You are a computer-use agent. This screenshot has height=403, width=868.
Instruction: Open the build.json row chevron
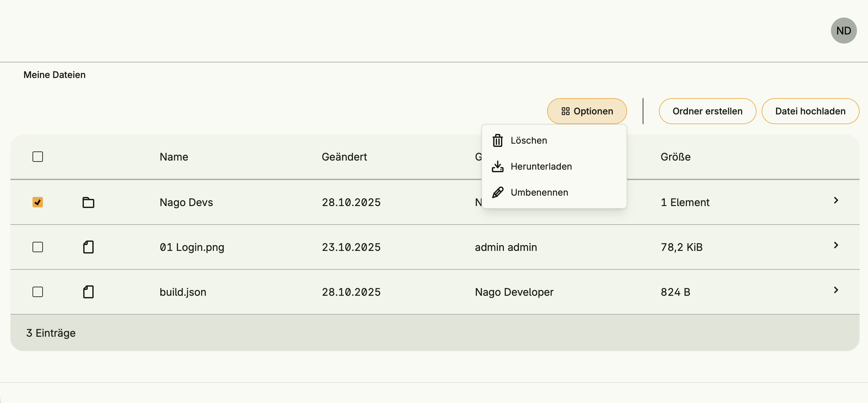click(x=835, y=290)
